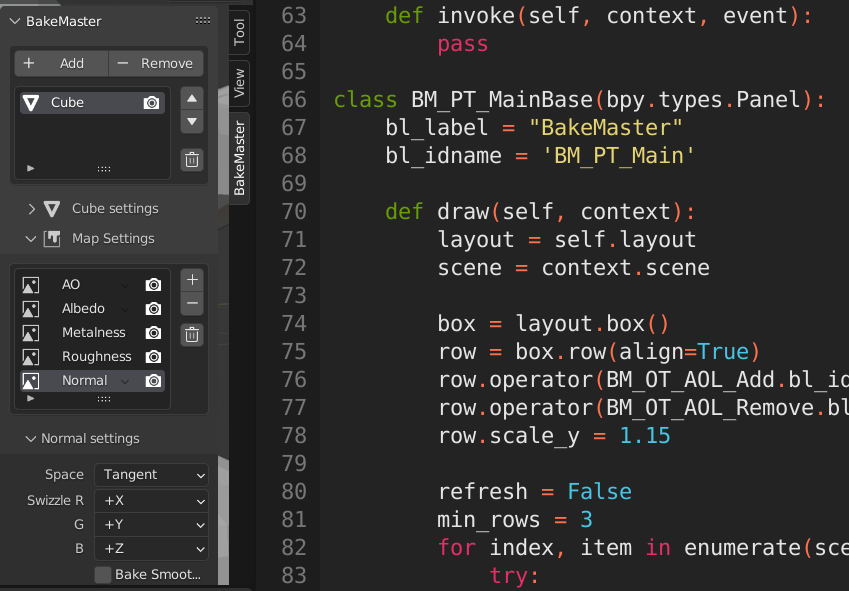Screen dimensions: 849x591
Task: Open the G swizzle dropdown showing +Y
Action: (x=151, y=524)
